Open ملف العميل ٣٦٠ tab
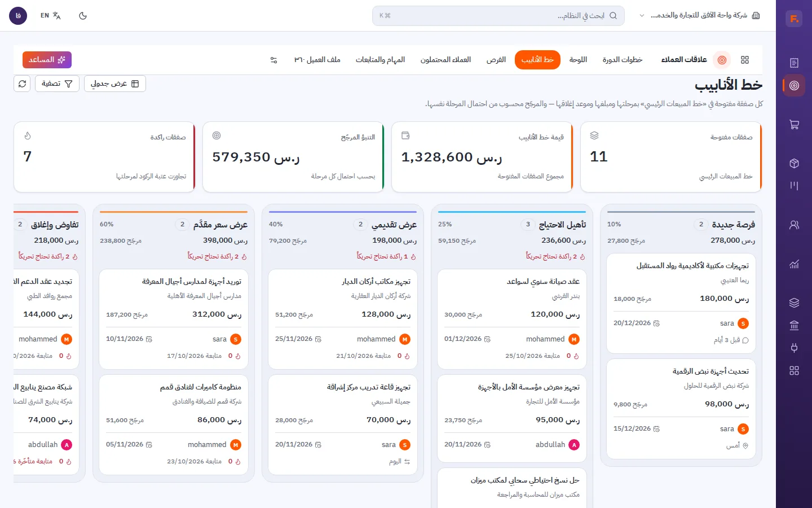The height and width of the screenshot is (508, 812). click(x=317, y=60)
